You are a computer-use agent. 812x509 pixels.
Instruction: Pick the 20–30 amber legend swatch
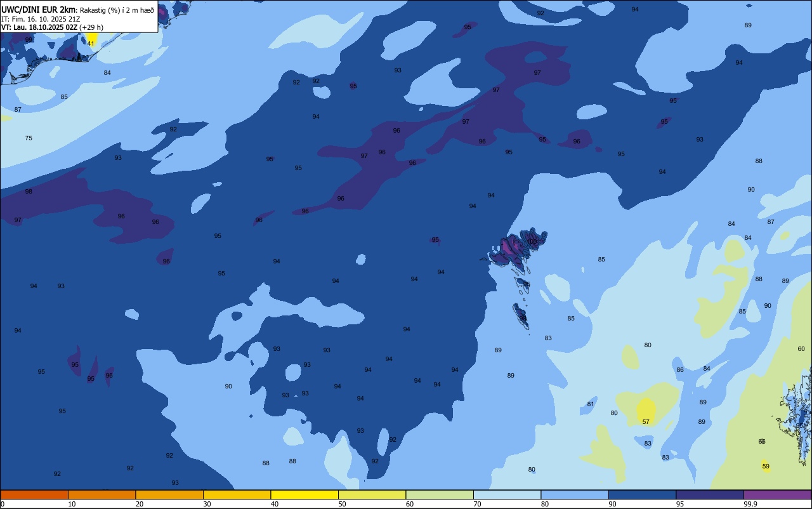pyautogui.click(x=169, y=494)
